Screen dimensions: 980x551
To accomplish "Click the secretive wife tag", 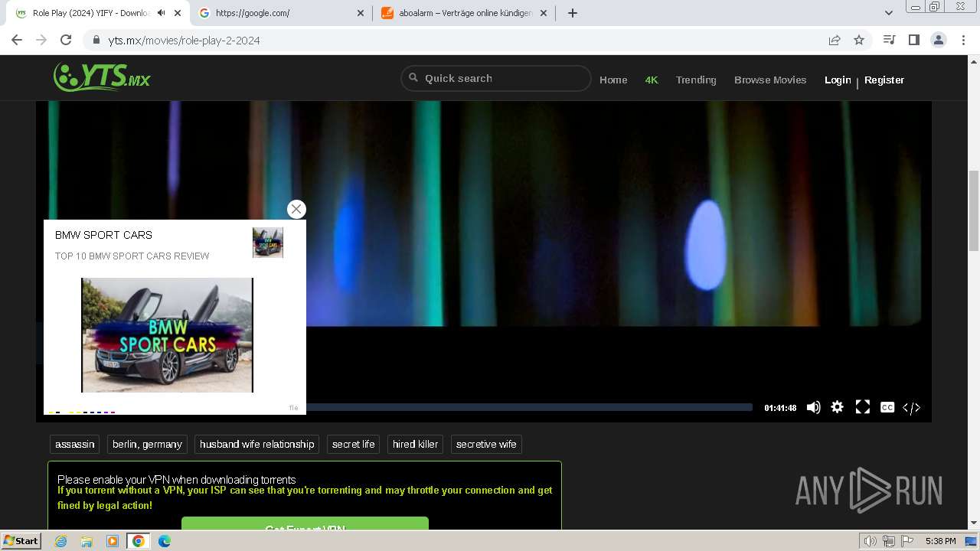I will coord(486,444).
